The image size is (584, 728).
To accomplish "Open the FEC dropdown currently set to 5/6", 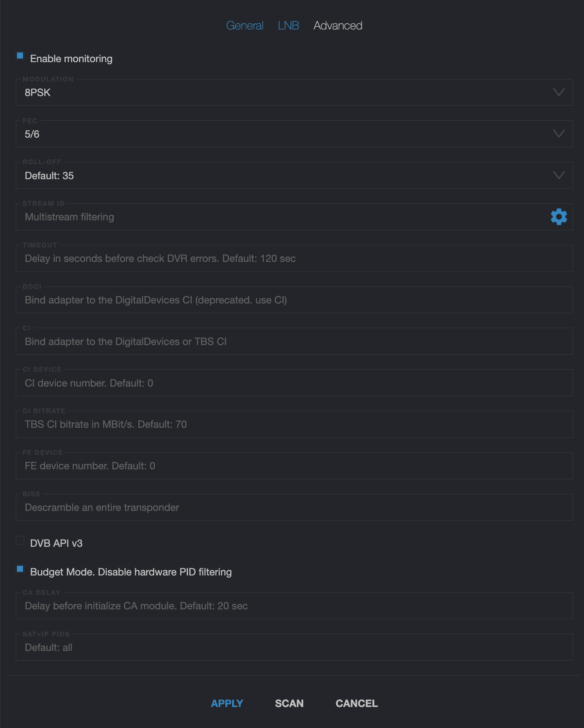I will (558, 134).
